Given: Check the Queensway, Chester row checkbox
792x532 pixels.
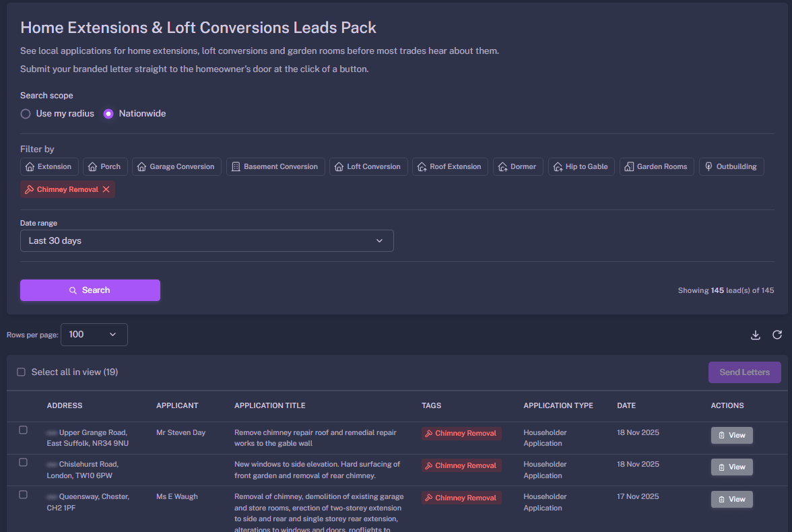Looking at the screenshot, I should click(x=23, y=494).
